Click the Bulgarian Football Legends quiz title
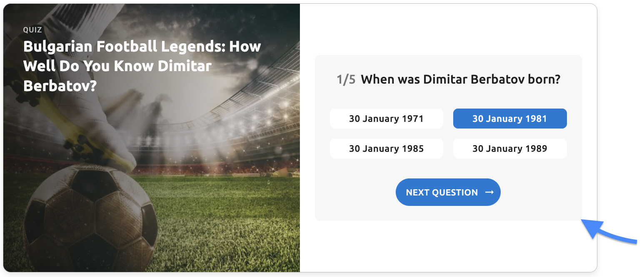The image size is (644, 277). point(142,66)
